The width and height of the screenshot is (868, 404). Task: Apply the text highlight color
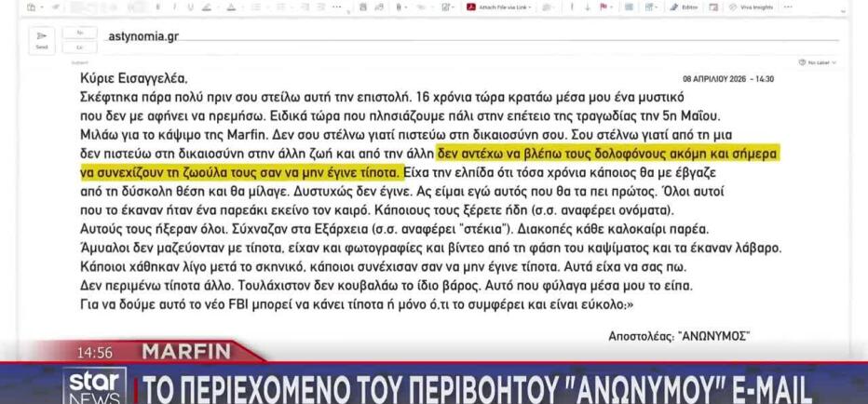pos(207,7)
